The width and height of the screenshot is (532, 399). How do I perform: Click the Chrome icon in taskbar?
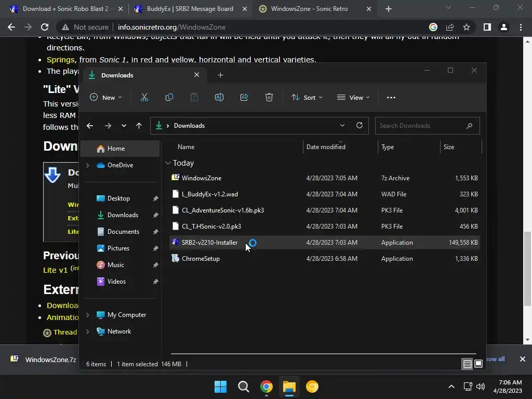pyautogui.click(x=267, y=387)
